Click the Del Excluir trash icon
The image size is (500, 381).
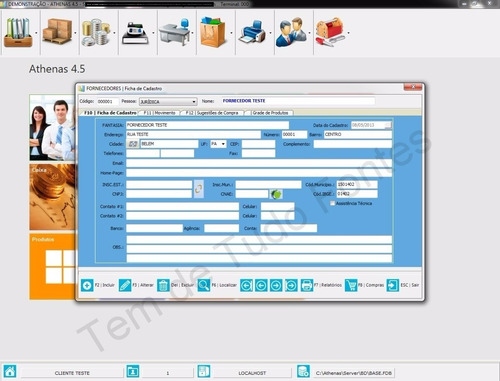[163, 285]
